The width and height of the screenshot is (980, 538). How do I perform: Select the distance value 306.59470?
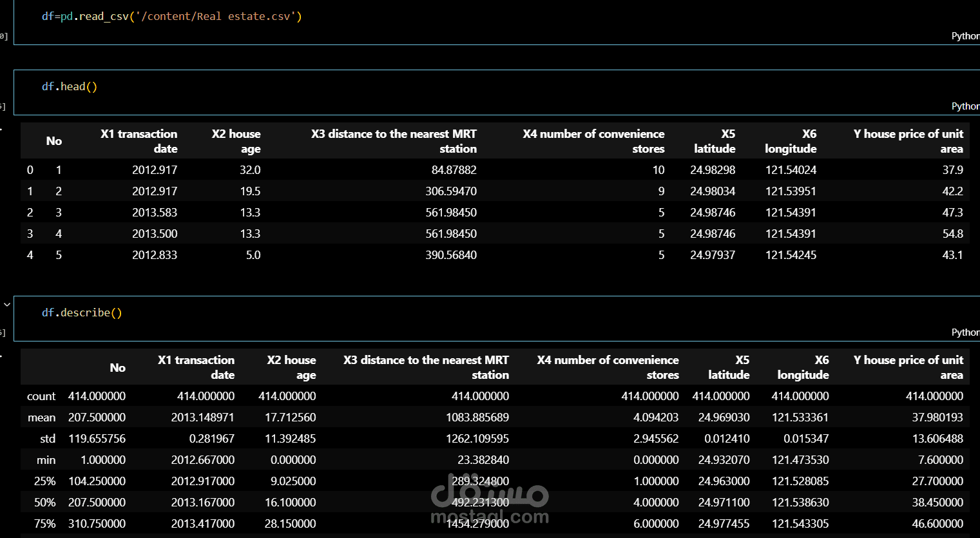[x=451, y=191]
